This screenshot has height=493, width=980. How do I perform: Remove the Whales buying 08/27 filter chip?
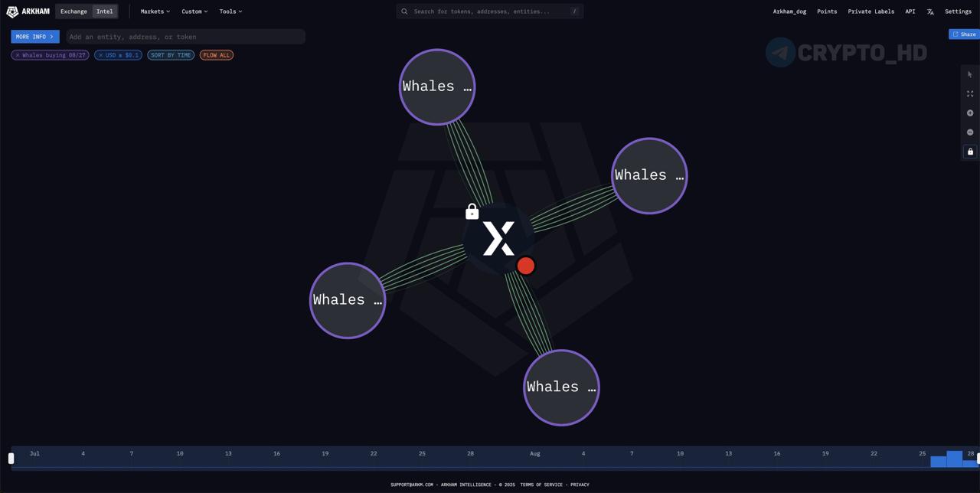[x=18, y=55]
